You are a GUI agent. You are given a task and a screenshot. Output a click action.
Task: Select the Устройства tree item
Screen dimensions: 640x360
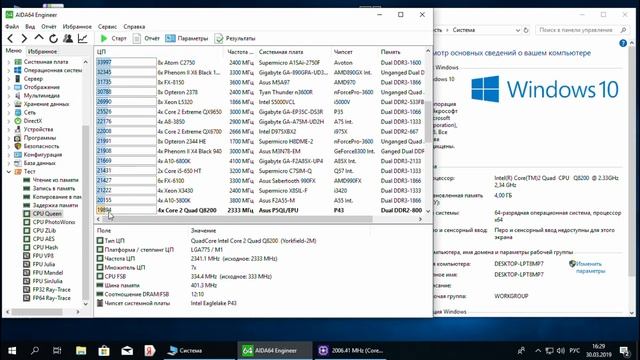pos(38,129)
